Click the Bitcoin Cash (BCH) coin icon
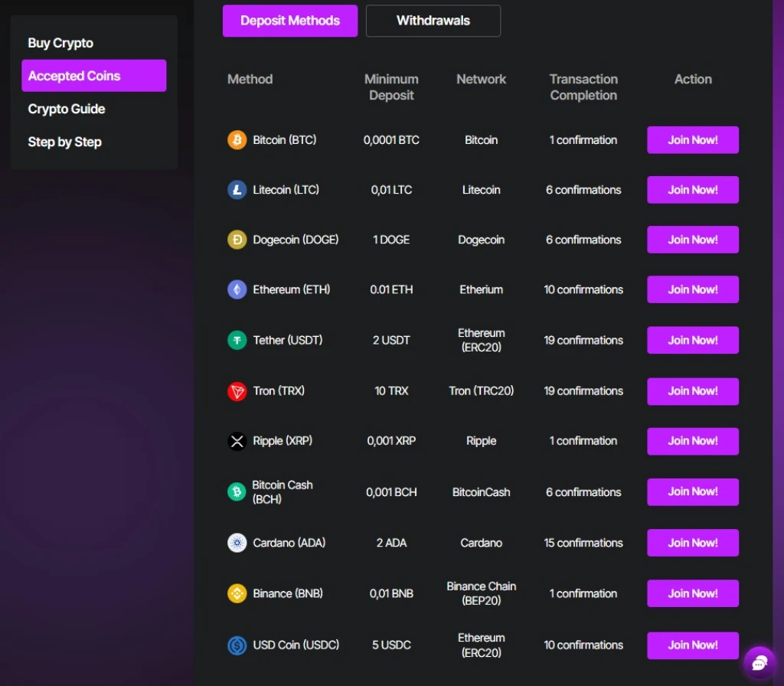Screen dimensions: 784x686 tap(237, 492)
